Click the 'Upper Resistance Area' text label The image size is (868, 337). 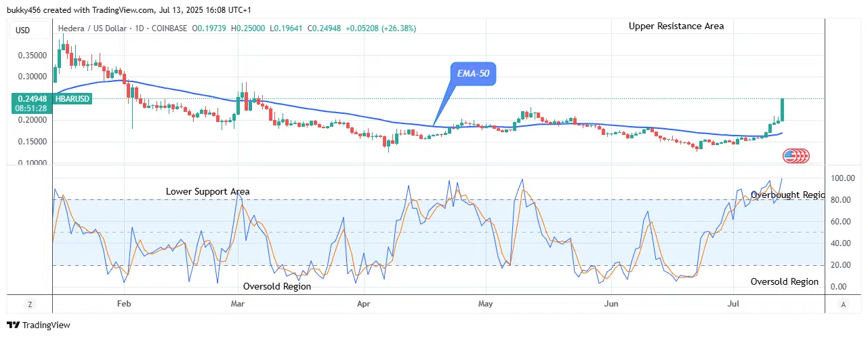[x=676, y=26]
